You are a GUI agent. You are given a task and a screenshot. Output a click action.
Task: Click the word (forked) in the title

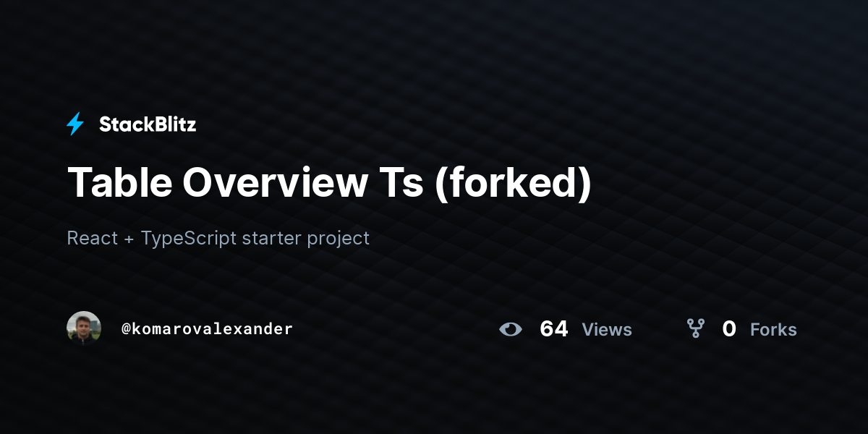click(513, 183)
